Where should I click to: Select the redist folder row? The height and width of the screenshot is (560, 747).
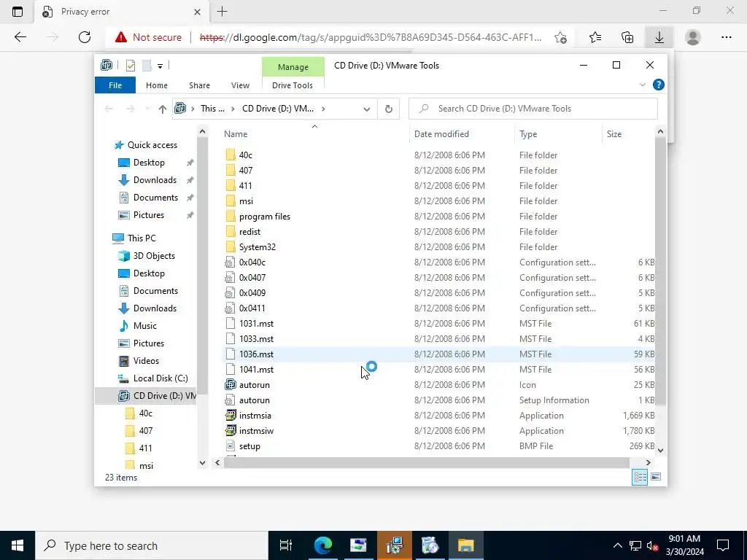point(439,231)
